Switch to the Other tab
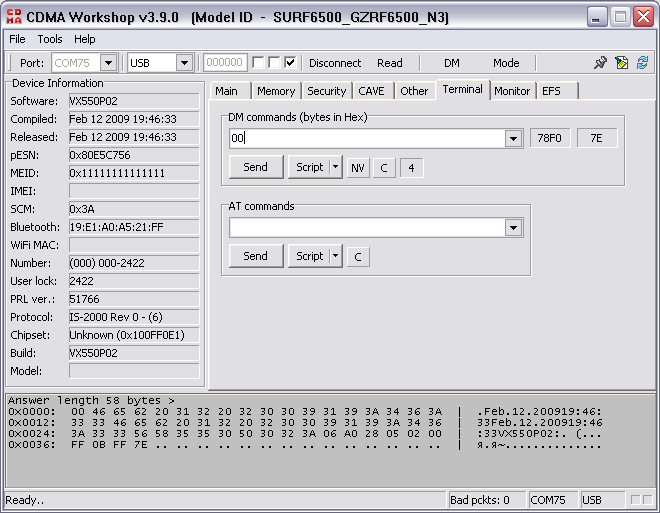Image resolution: width=660 pixels, height=513 pixels. point(414,91)
